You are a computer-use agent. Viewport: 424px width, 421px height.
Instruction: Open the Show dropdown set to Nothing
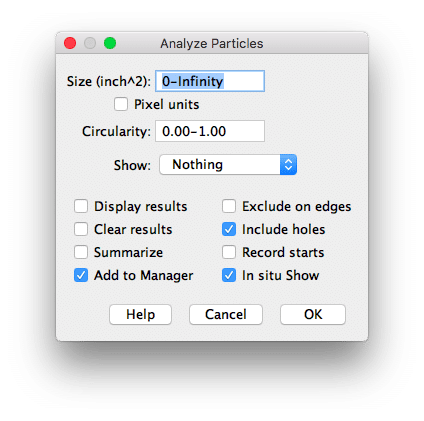pos(228,164)
